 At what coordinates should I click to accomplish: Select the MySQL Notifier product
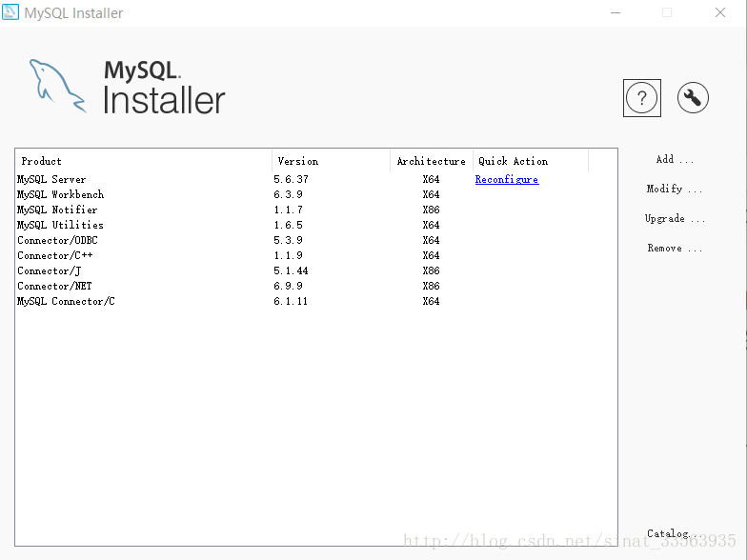(x=57, y=210)
